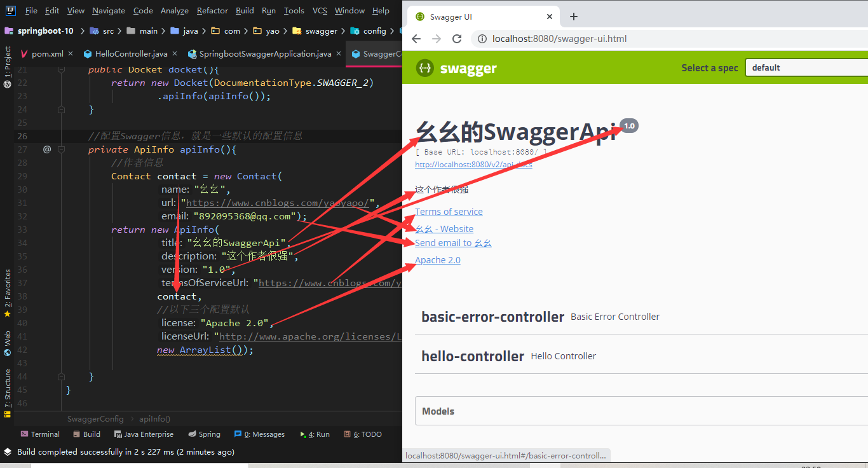
Task: Select the java folder in navigation bar
Action: pyautogui.click(x=184, y=31)
